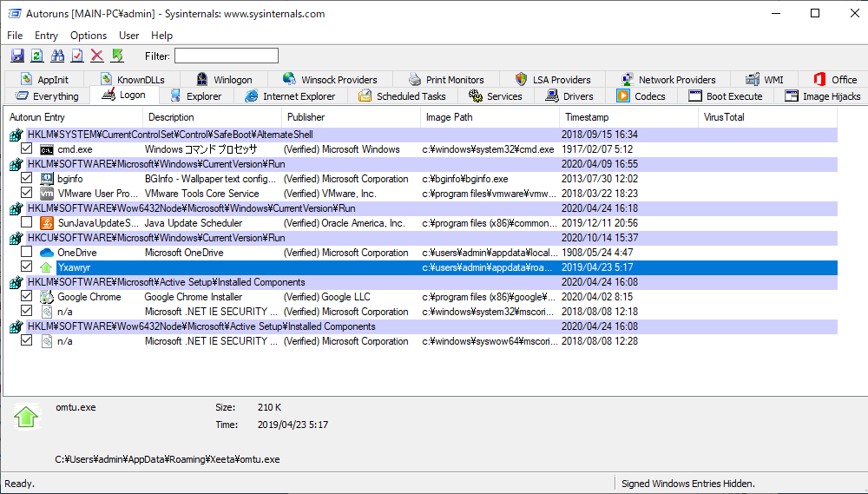This screenshot has width=868, height=494.
Task: Open the Explorer tab
Action: (196, 96)
